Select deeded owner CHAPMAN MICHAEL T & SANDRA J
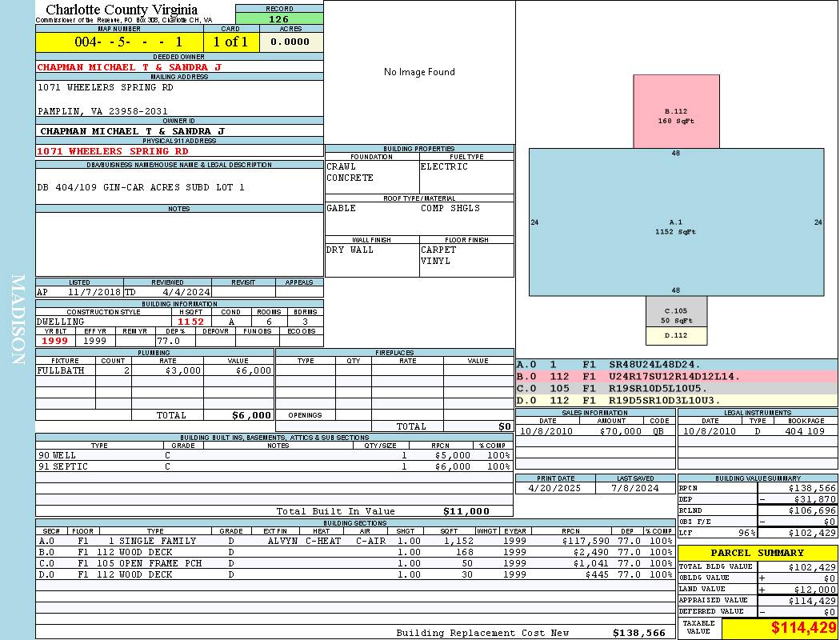The width and height of the screenshot is (840, 640). pos(129,67)
